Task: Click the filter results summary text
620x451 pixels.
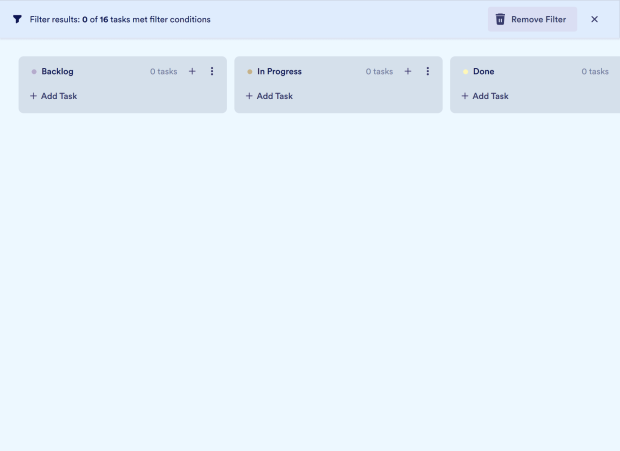Action: 120,19
